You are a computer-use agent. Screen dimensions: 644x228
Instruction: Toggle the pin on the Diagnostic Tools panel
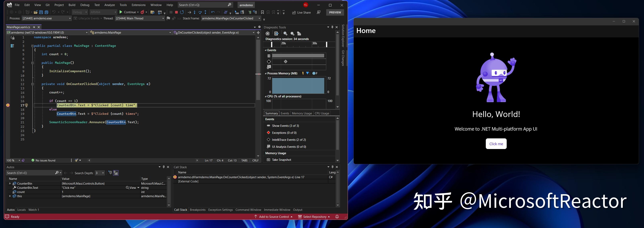[332, 27]
